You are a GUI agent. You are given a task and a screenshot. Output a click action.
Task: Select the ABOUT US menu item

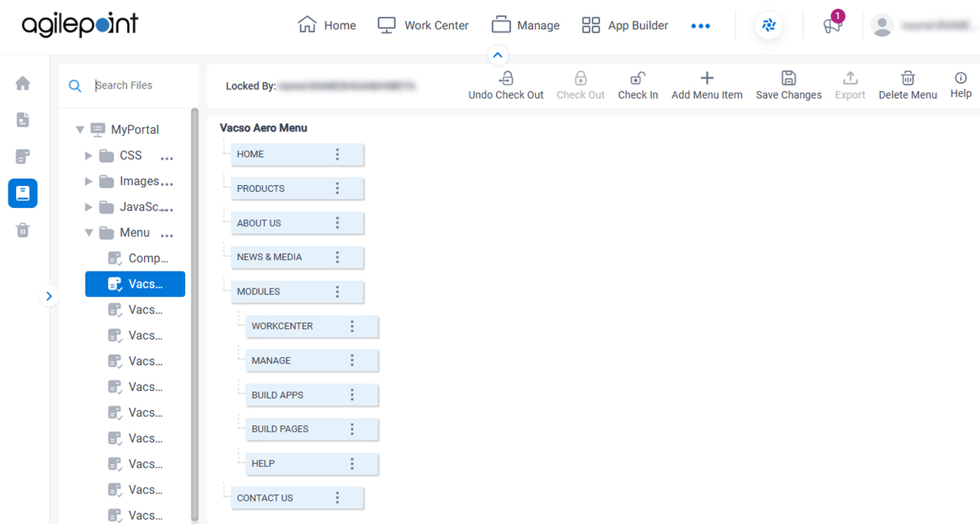[x=297, y=223]
